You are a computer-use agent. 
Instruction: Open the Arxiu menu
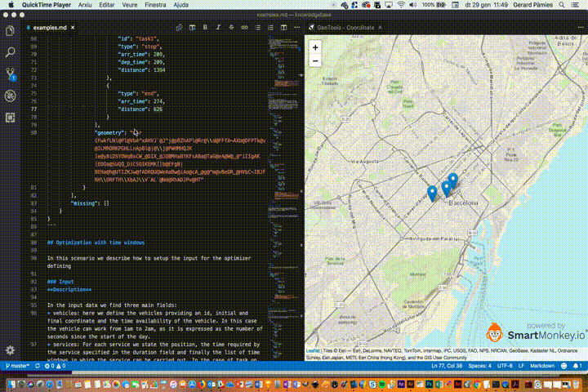[x=85, y=5]
